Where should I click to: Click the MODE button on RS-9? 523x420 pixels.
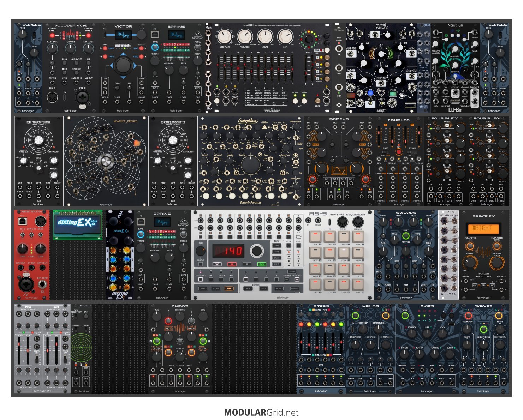[x=289, y=245]
